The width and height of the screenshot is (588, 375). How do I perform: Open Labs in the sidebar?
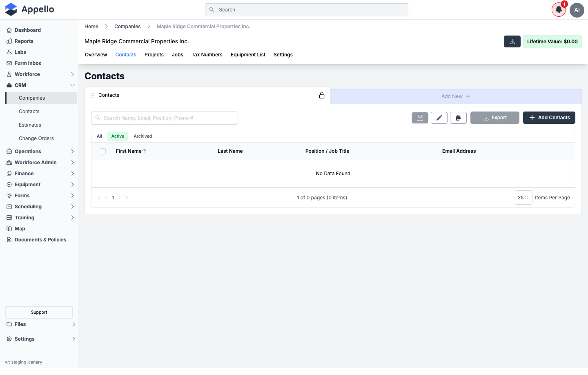[20, 52]
